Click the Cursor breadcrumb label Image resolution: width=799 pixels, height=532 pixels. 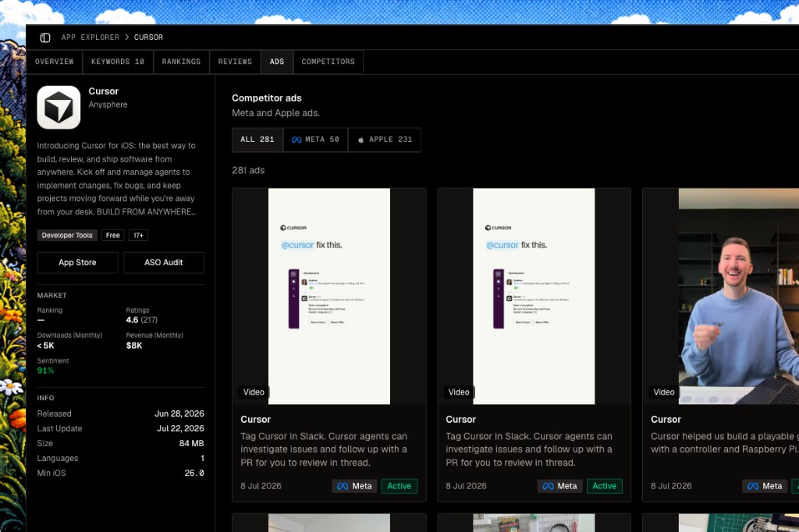click(x=148, y=37)
